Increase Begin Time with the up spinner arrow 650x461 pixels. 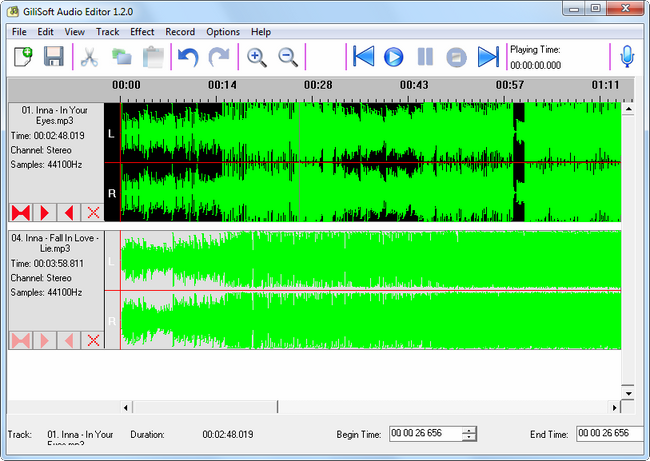coord(469,429)
